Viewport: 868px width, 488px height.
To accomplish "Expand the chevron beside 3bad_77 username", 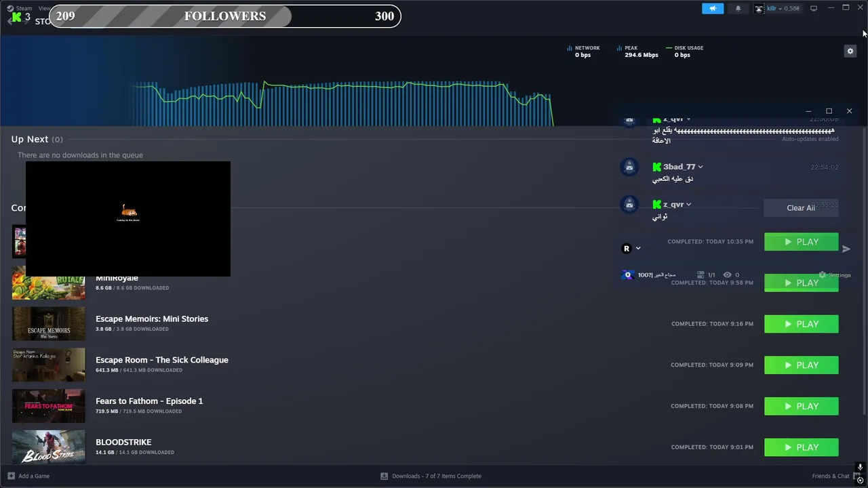I will (x=701, y=167).
